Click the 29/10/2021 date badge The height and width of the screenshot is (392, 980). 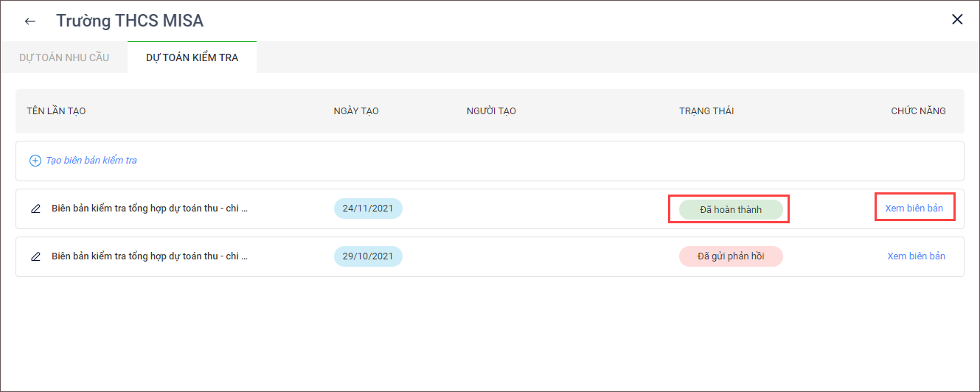coord(368,256)
